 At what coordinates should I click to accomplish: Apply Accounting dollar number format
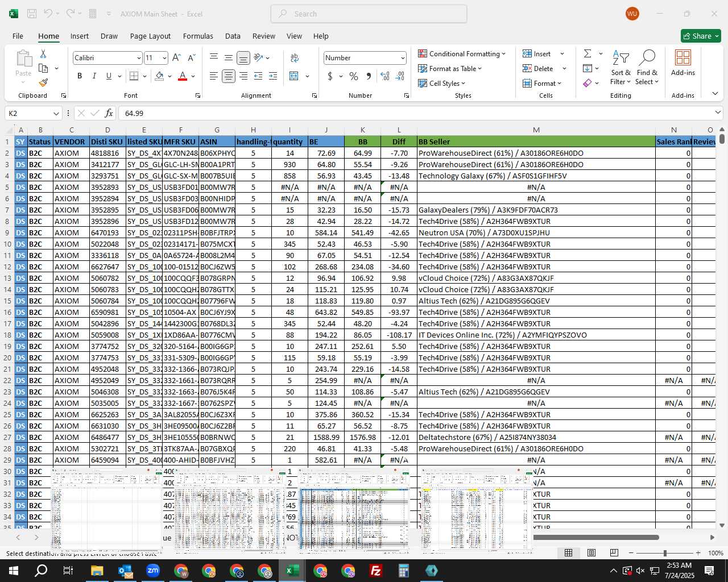click(x=330, y=76)
